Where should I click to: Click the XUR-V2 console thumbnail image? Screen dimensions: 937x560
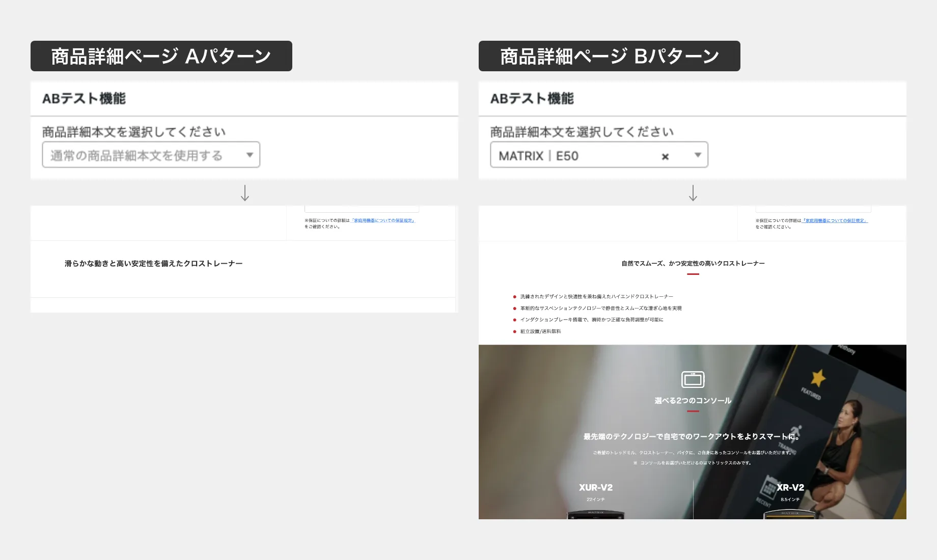[596, 515]
